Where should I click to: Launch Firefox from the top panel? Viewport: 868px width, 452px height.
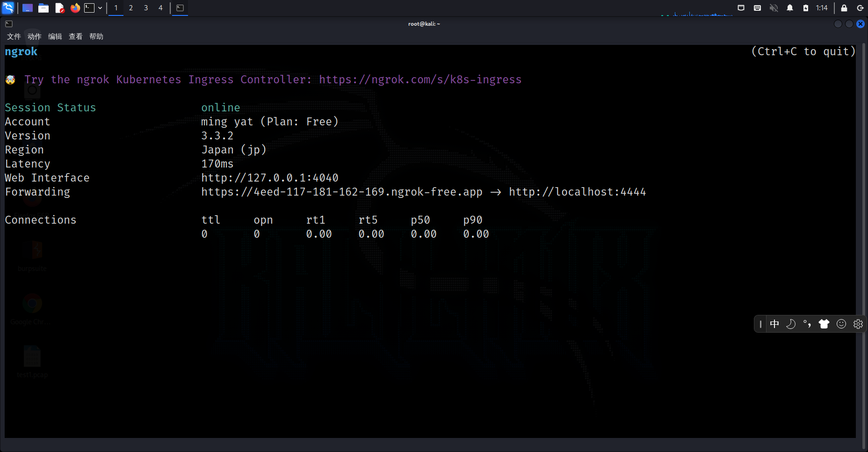point(75,8)
